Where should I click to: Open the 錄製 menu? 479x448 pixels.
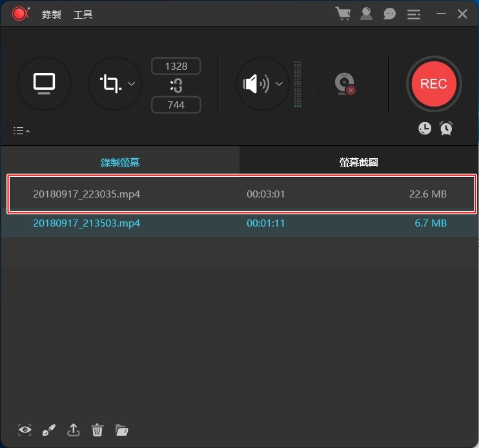point(52,14)
